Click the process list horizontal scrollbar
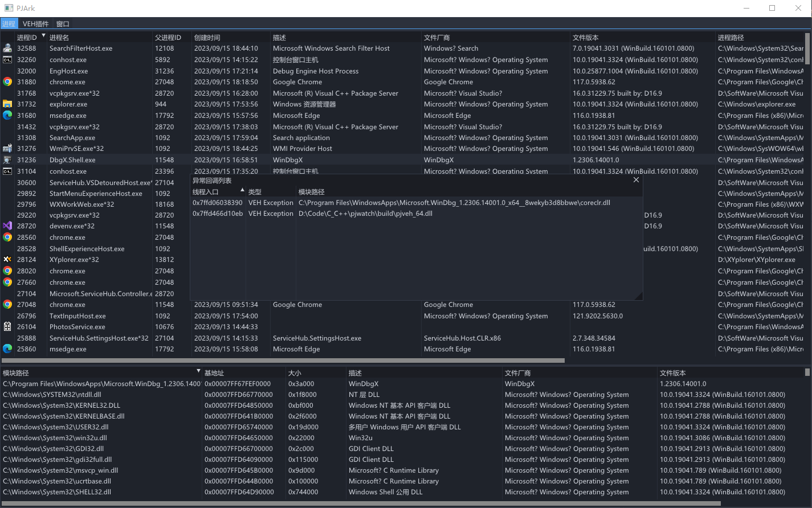 tap(283, 360)
